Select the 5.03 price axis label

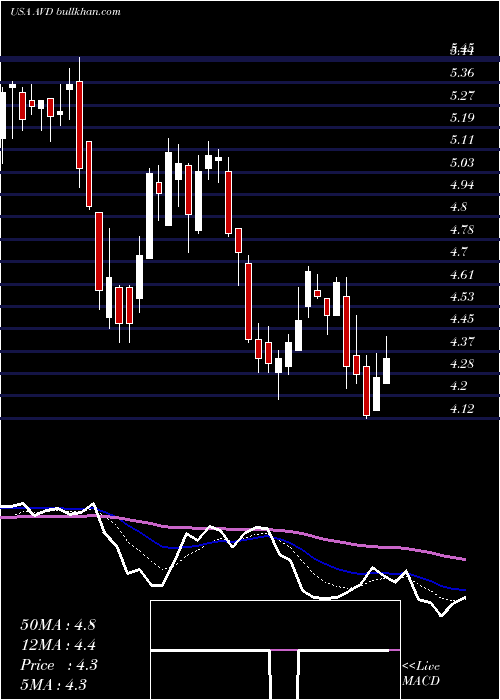462,162
